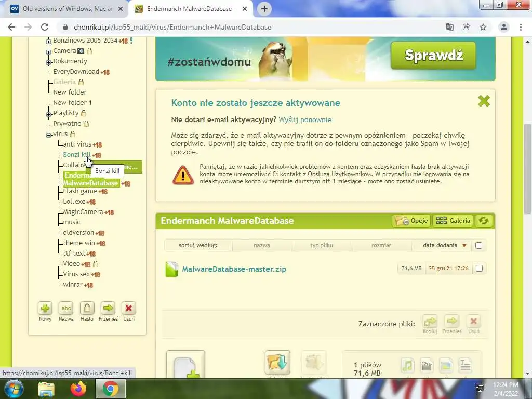The width and height of the screenshot is (532, 399).
Task: Expand the Camera folder
Action: 48,52
